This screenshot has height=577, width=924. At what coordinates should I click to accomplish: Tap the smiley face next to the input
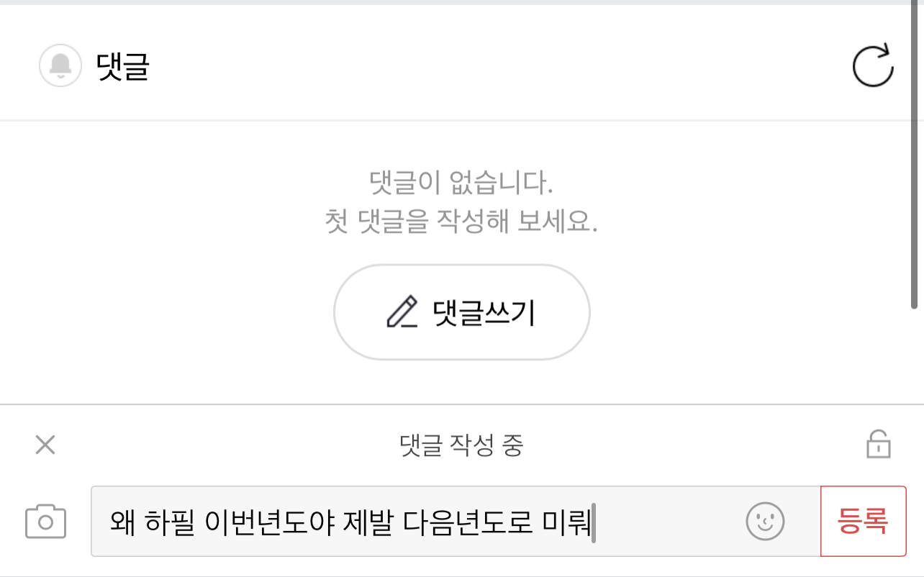click(764, 521)
